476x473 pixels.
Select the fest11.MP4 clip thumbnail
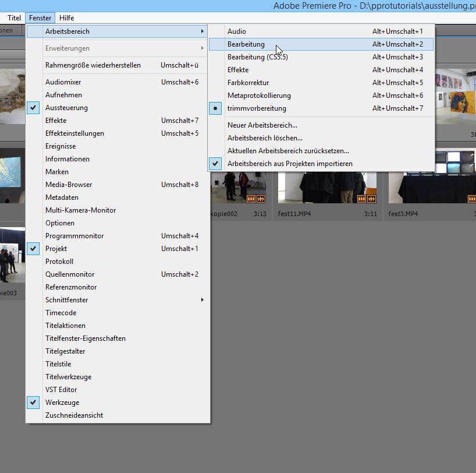click(x=327, y=188)
